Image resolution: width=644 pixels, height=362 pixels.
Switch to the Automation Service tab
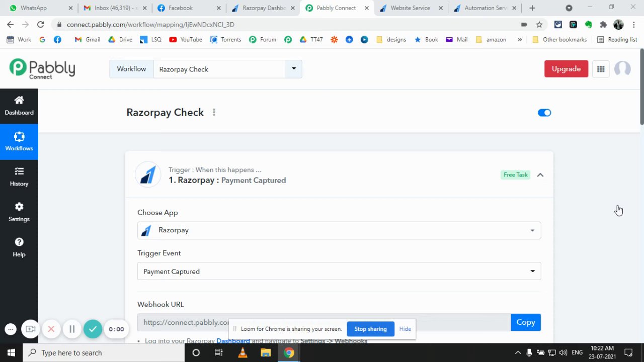click(485, 8)
